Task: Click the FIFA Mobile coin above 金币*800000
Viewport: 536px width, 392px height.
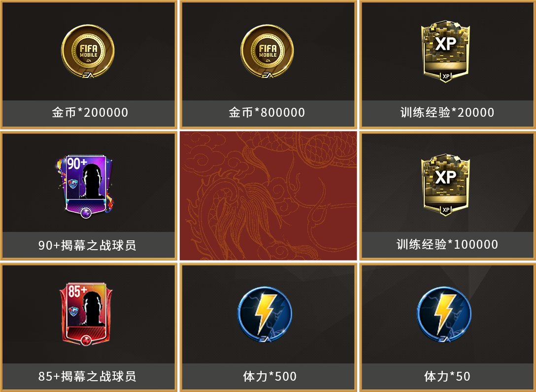Action: (267, 51)
